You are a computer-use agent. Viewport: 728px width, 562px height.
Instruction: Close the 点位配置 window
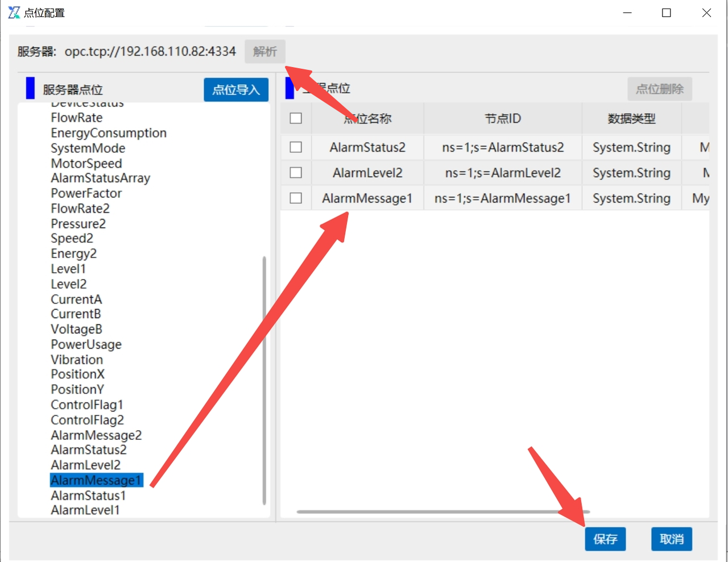(706, 13)
